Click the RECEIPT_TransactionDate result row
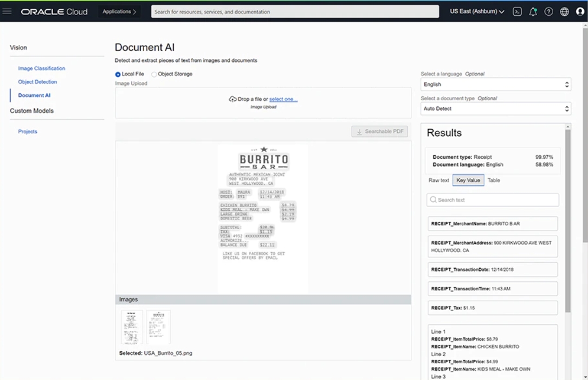 point(493,269)
